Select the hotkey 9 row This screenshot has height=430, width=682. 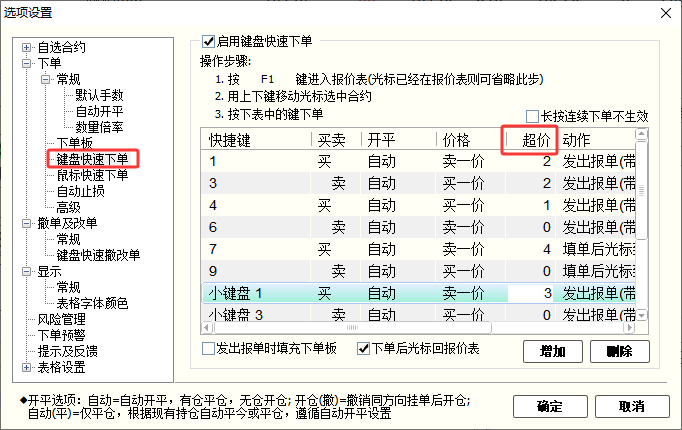click(x=418, y=271)
